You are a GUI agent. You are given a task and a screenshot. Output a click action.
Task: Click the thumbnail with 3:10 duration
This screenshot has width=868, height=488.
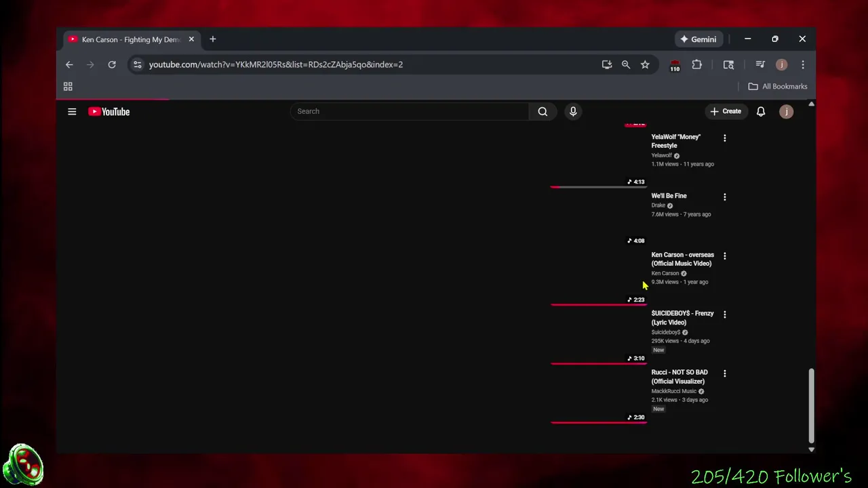[599, 336]
